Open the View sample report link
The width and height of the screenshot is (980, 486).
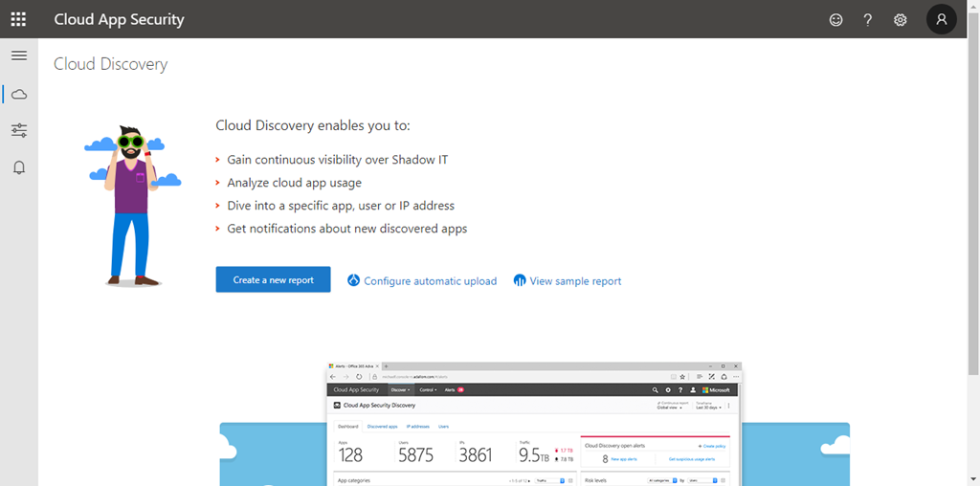(x=575, y=281)
